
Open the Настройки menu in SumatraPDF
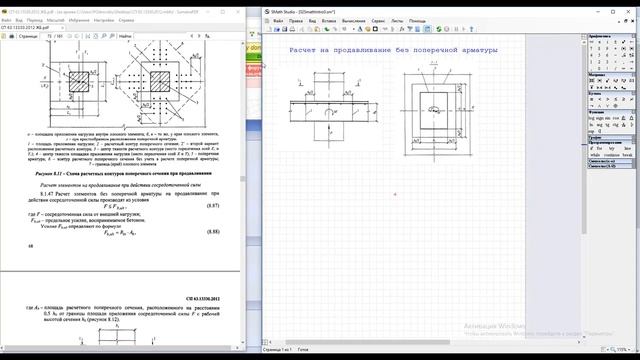(104, 20)
